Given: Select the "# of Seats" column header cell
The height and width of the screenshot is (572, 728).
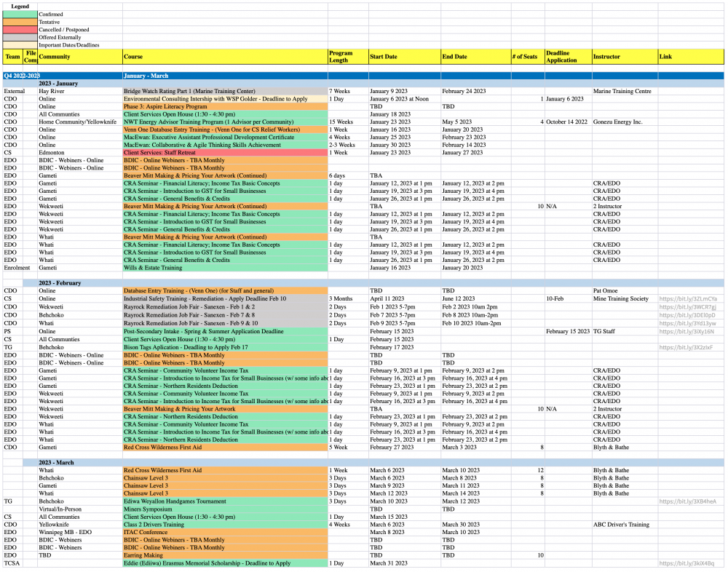Looking at the screenshot, I should click(x=528, y=57).
